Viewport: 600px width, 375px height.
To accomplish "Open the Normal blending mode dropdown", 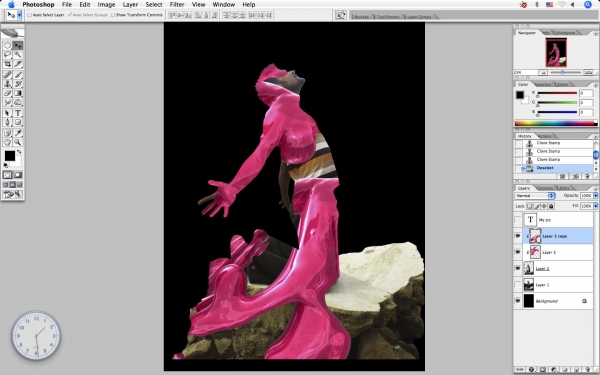I will click(x=535, y=196).
